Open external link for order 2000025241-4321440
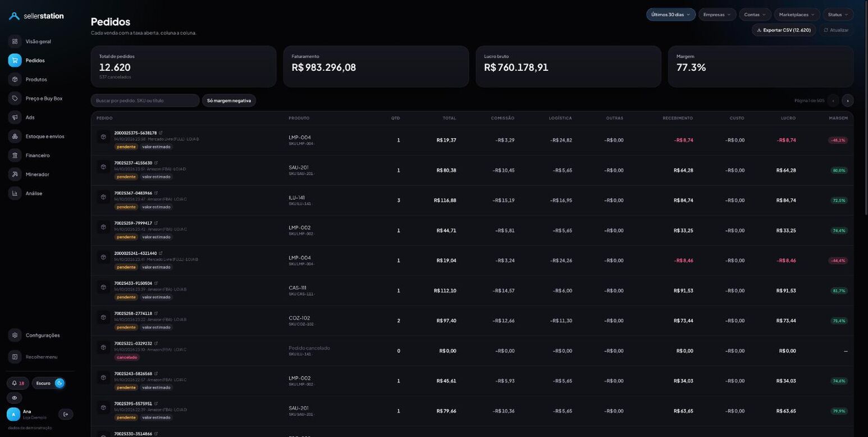This screenshot has width=868, height=437. [x=161, y=253]
